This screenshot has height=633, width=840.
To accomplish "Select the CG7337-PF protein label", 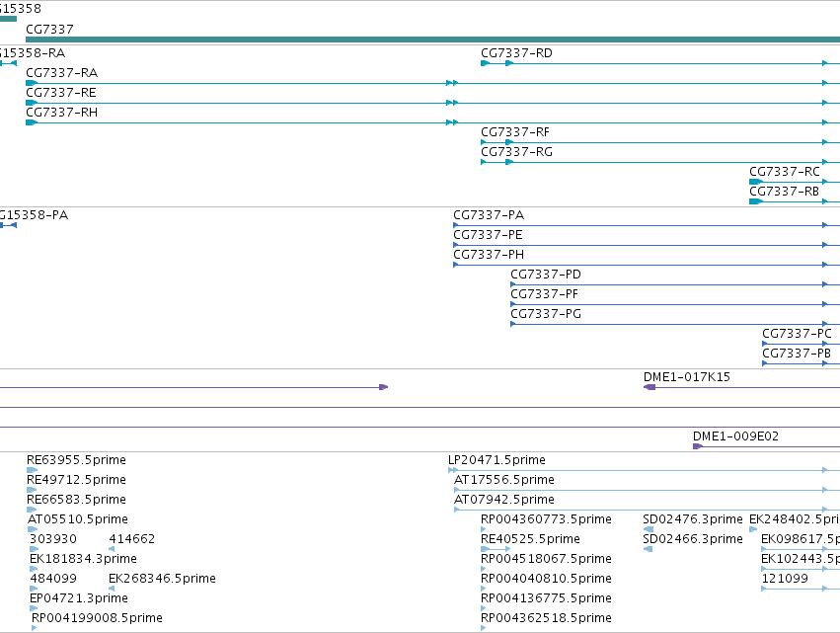I will click(x=544, y=294).
